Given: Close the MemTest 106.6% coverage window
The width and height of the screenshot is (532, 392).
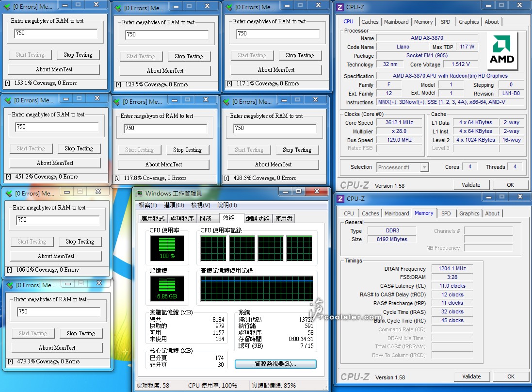Looking at the screenshot, I should 98,192.
